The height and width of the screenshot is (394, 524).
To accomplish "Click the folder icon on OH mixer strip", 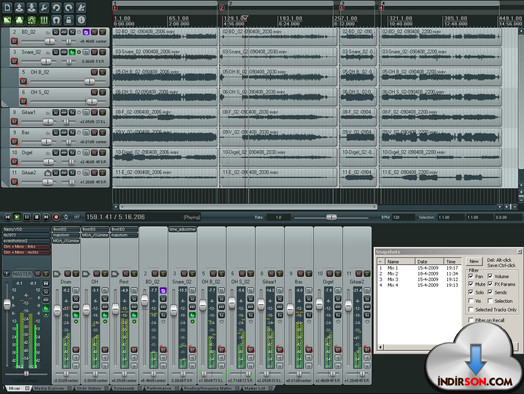I will click(x=86, y=274).
